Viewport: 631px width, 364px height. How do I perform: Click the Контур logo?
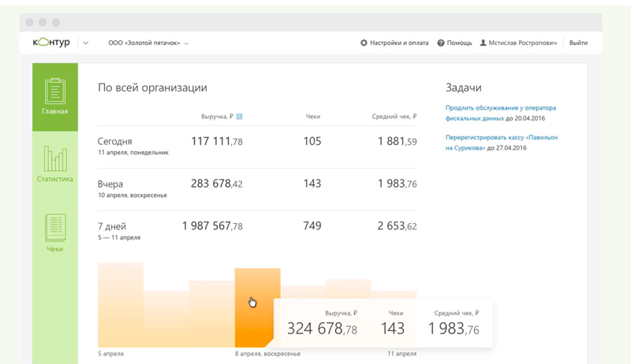[x=51, y=43]
